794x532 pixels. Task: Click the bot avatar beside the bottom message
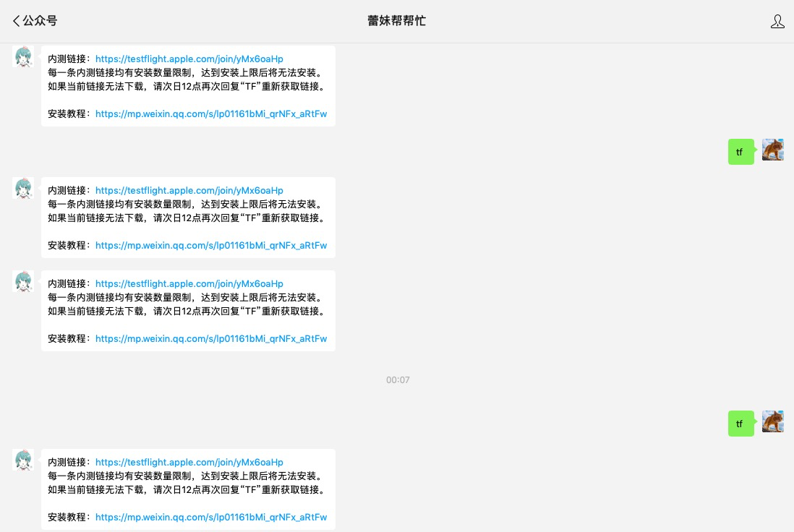coord(24,460)
